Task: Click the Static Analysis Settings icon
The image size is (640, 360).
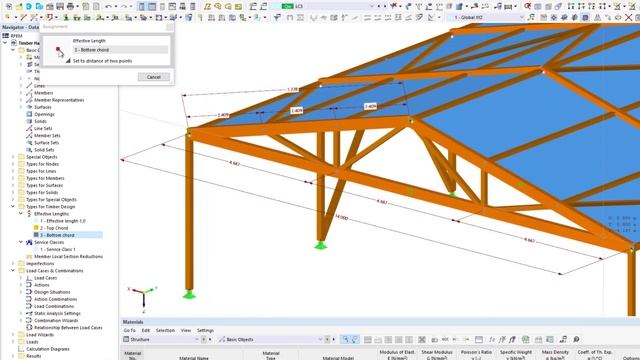Action: (x=29, y=313)
